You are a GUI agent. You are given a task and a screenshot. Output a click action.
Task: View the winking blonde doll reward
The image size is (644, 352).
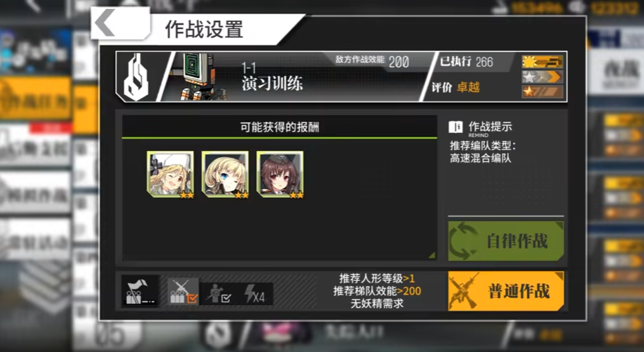click(x=225, y=174)
